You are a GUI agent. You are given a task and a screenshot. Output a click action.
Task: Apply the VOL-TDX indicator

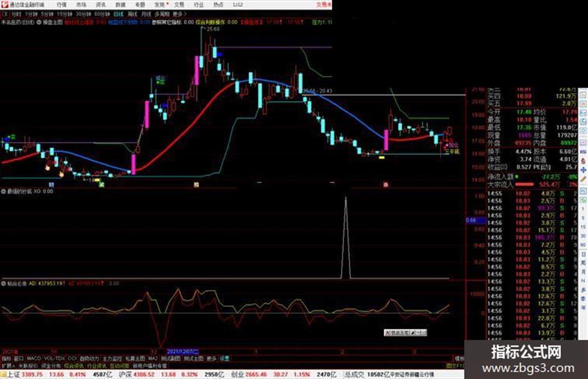click(55, 358)
